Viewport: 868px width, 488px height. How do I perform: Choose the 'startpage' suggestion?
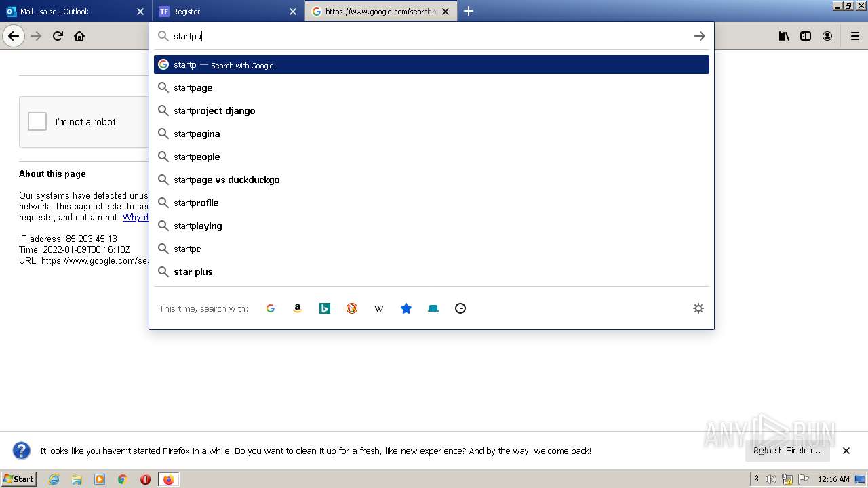pyautogui.click(x=431, y=87)
